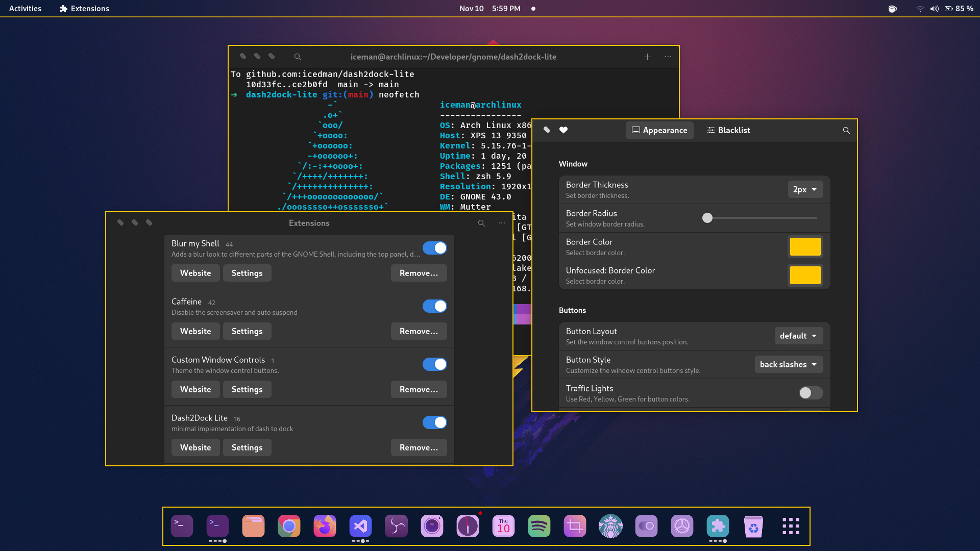Turn off the Caffeine extension switch
The image size is (980, 551).
click(434, 306)
